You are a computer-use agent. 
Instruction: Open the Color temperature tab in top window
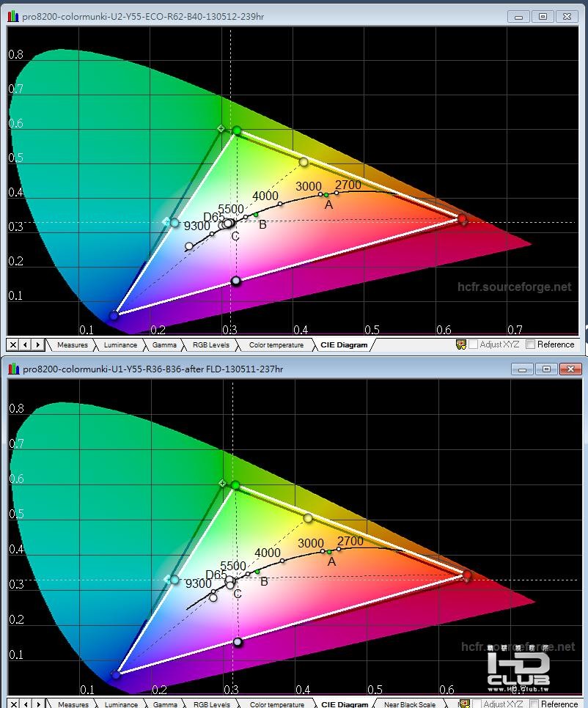point(276,345)
